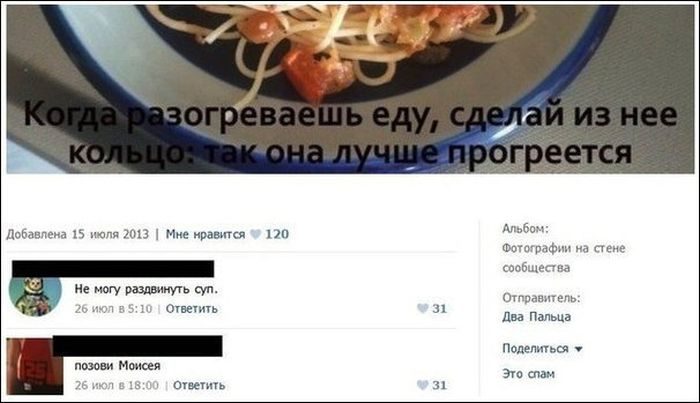Click the Поделиться share link

535,349
